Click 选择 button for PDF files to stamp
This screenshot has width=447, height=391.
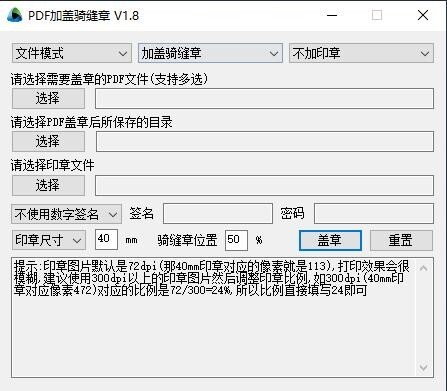48,99
